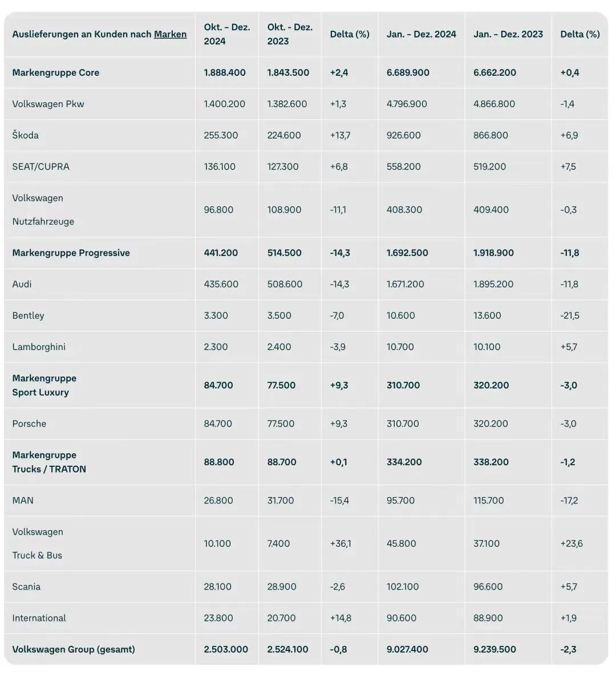Click the MAN row label
616x675 pixels.
point(22,501)
